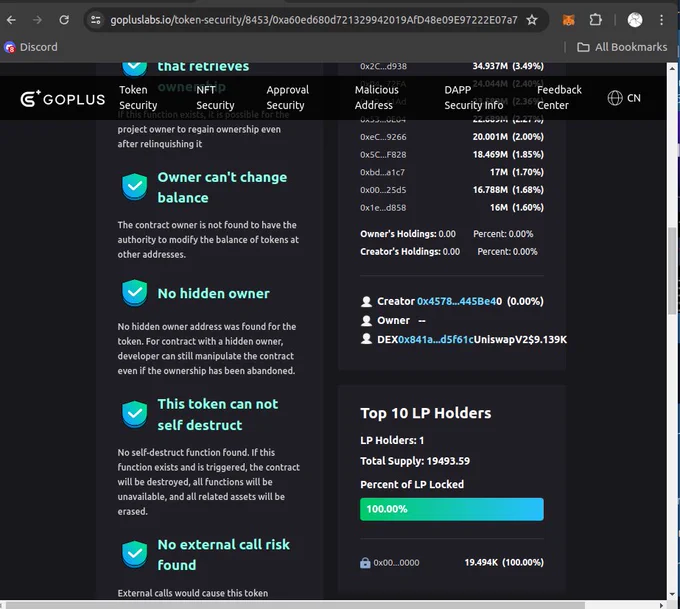Click the browser forward arrow

[37, 20]
